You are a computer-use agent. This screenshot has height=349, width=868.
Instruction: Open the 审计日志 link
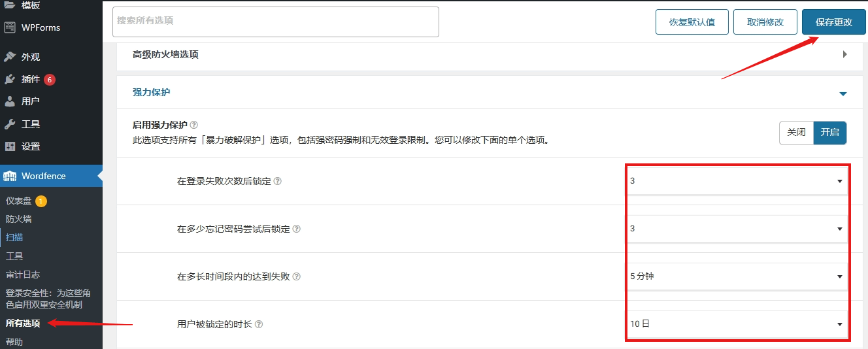click(23, 274)
